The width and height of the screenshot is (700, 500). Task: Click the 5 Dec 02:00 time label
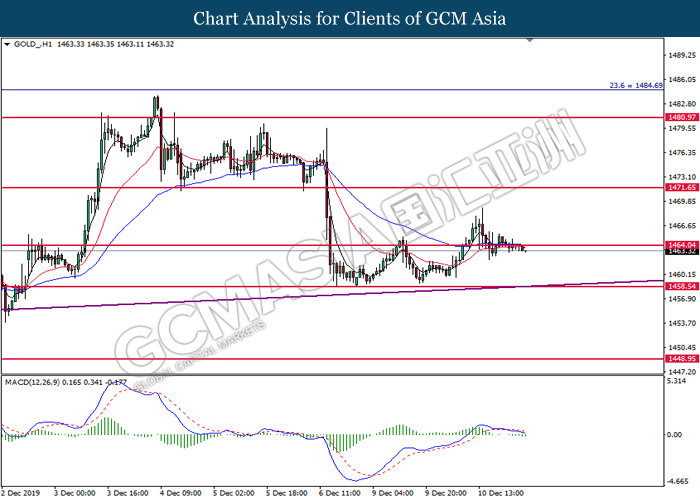234,493
